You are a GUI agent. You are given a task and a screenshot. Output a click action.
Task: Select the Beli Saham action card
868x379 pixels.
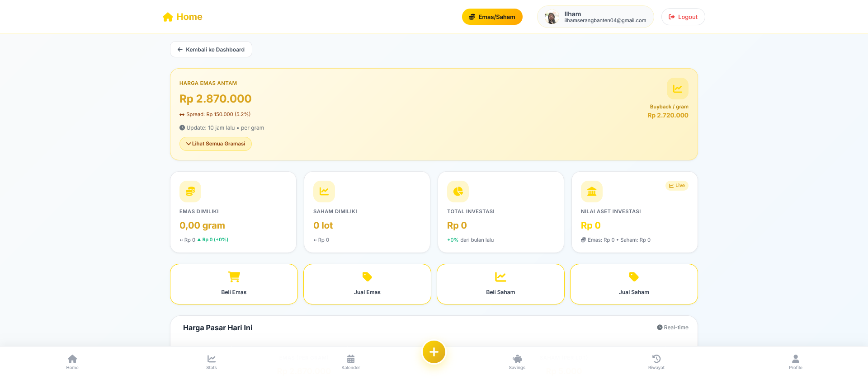click(x=500, y=284)
